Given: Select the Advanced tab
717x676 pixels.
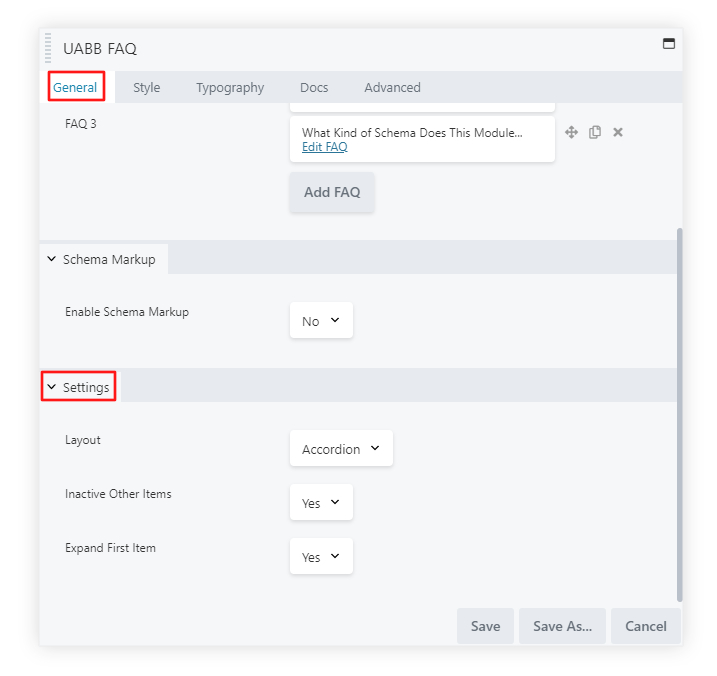Looking at the screenshot, I should 392,87.
